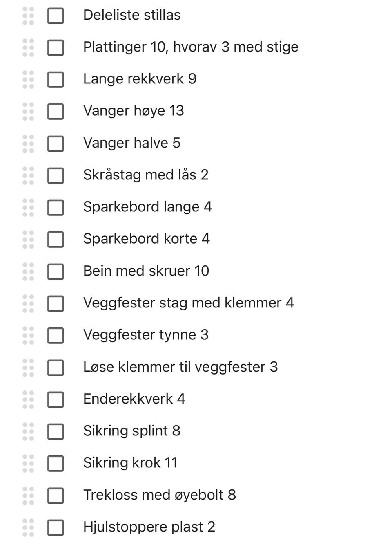Tick the Vanger høye 13 checkbox

pyautogui.click(x=56, y=111)
